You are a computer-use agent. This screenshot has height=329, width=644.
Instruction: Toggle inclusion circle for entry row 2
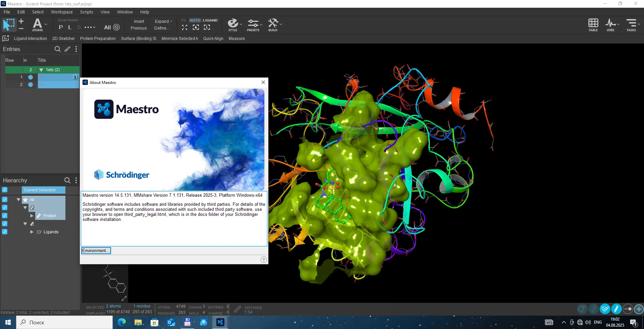[x=31, y=85]
